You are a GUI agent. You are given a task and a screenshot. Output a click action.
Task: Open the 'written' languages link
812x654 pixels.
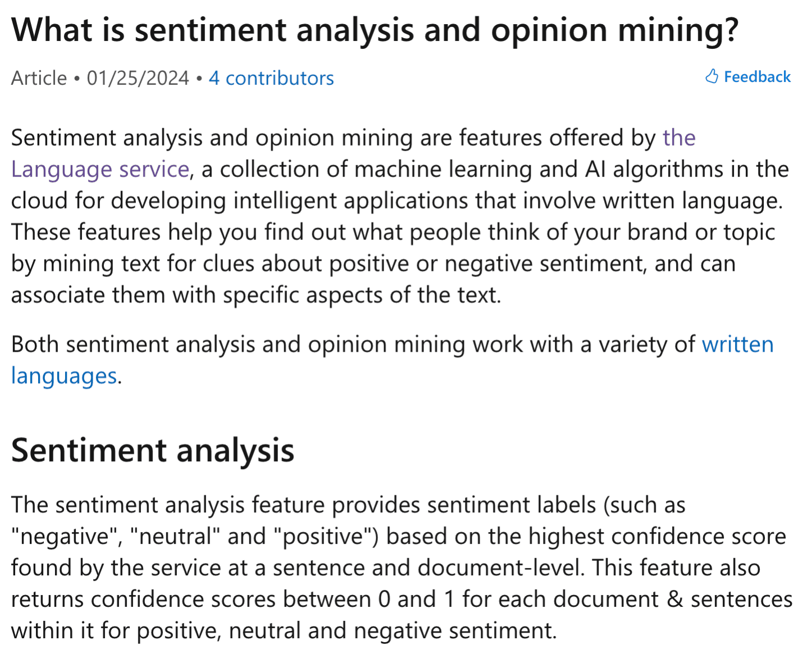[737, 344]
